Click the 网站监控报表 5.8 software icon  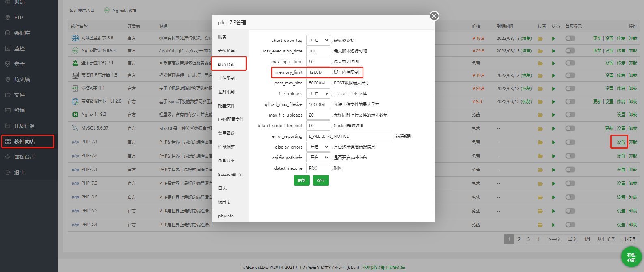(75, 38)
